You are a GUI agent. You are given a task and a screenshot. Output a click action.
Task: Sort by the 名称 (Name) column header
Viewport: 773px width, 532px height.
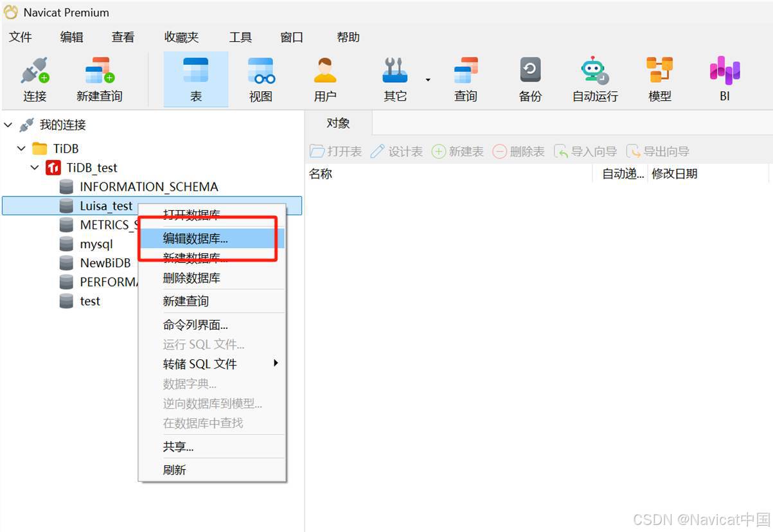449,173
